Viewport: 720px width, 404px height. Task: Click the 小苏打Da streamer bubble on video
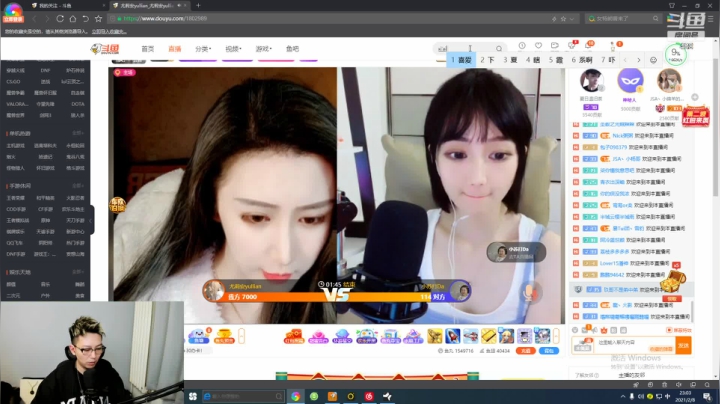(517, 252)
